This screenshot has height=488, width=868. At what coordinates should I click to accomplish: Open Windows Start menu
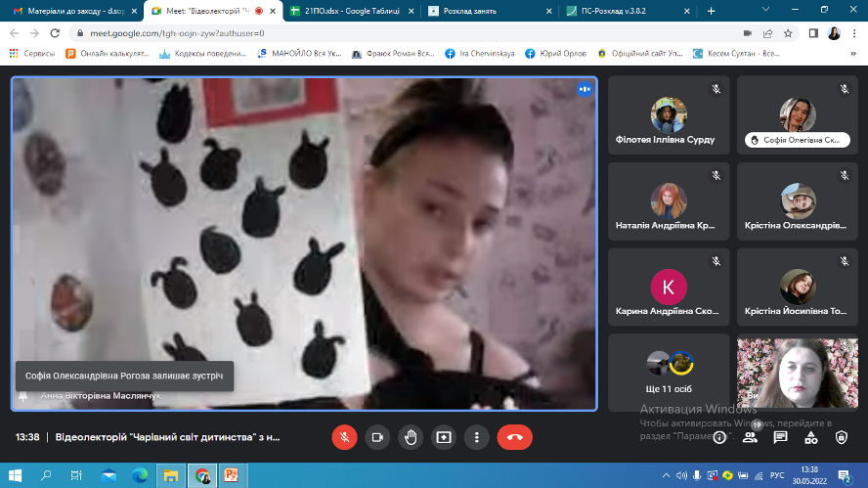15,475
